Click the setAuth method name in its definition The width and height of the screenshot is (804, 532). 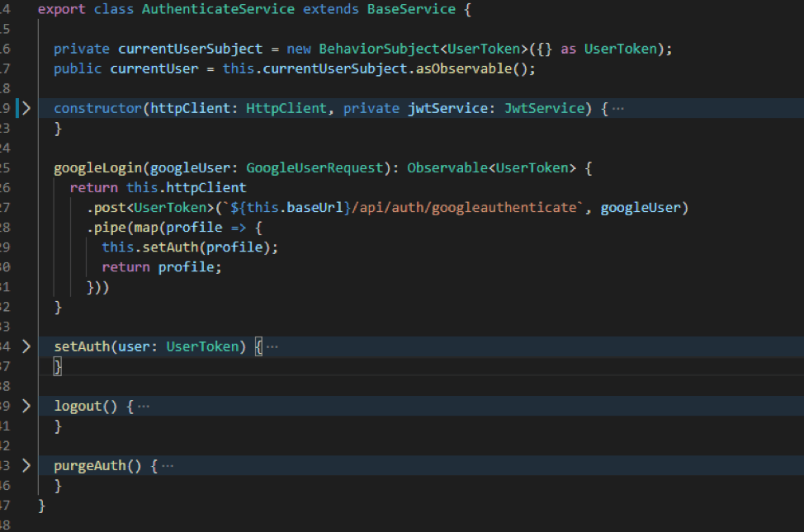82,346
